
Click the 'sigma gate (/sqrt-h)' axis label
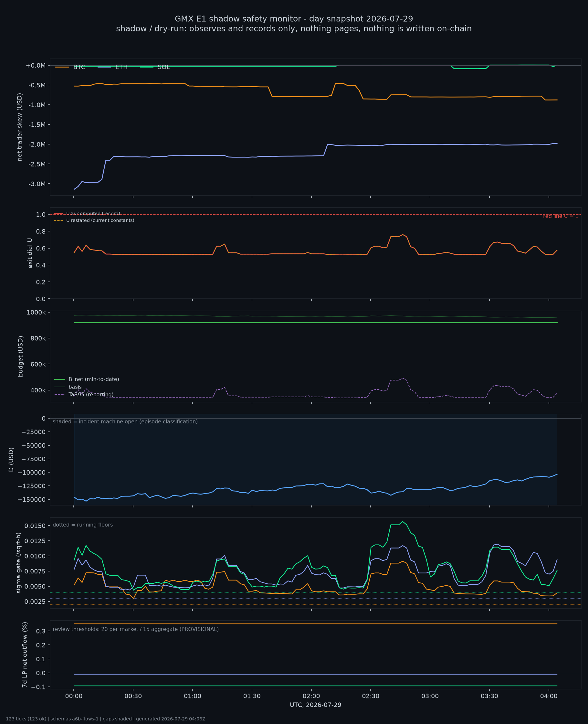pos(19,563)
